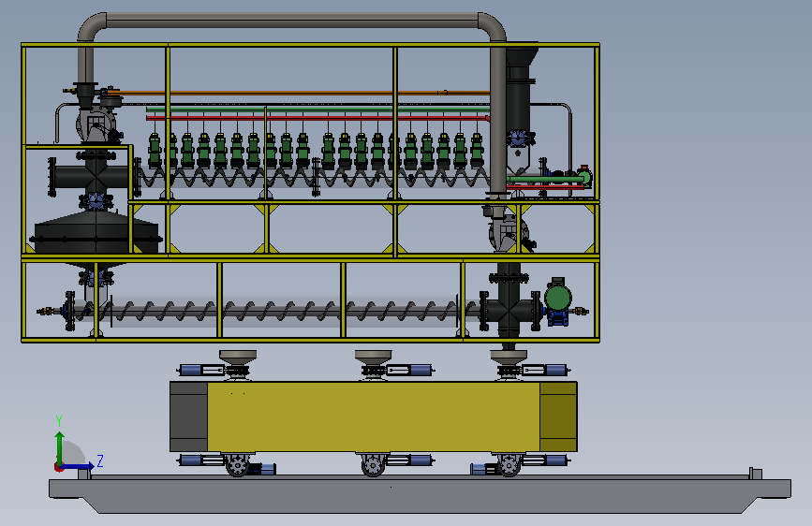
Task: Select the black vertical hopper at the top right
Action: (x=519, y=88)
